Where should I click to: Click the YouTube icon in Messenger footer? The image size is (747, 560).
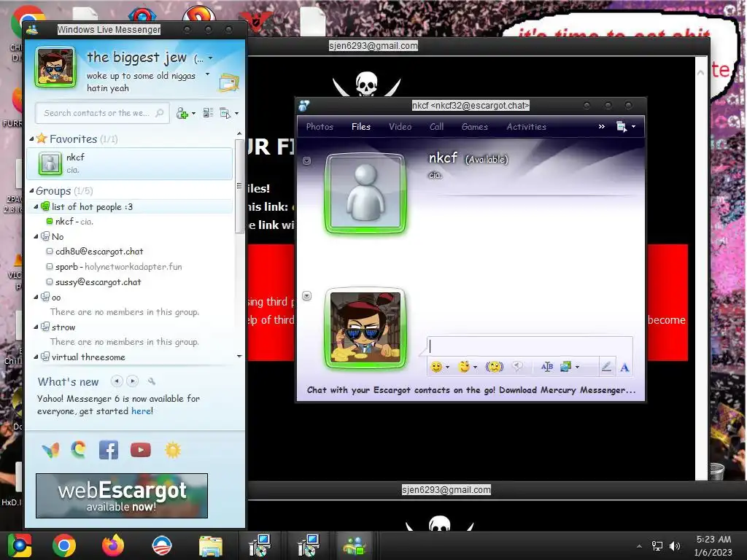click(141, 450)
